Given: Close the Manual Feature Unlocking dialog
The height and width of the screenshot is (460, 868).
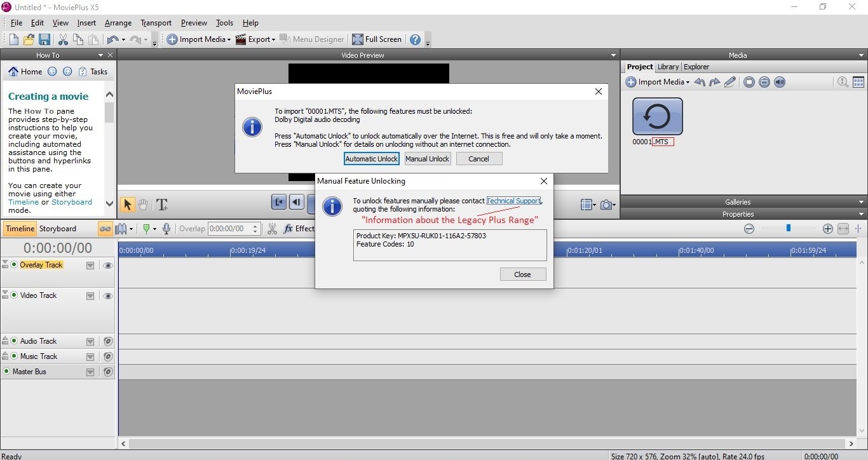Looking at the screenshot, I should click(523, 274).
